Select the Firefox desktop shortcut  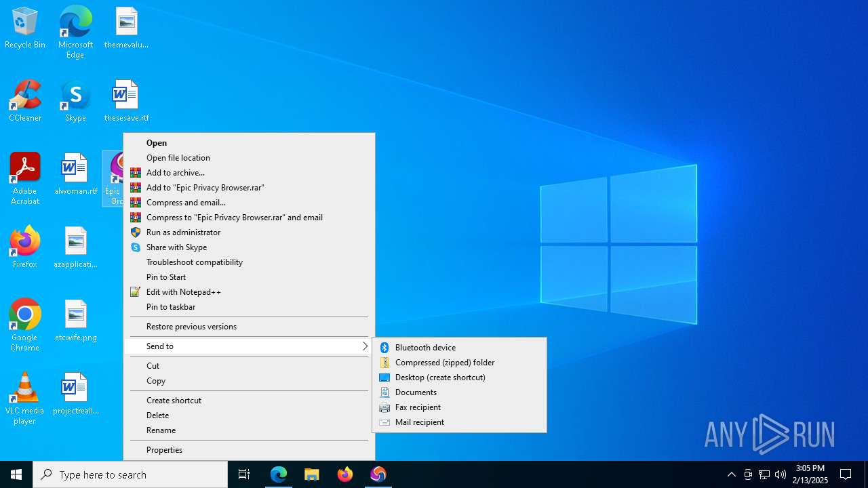[25, 247]
